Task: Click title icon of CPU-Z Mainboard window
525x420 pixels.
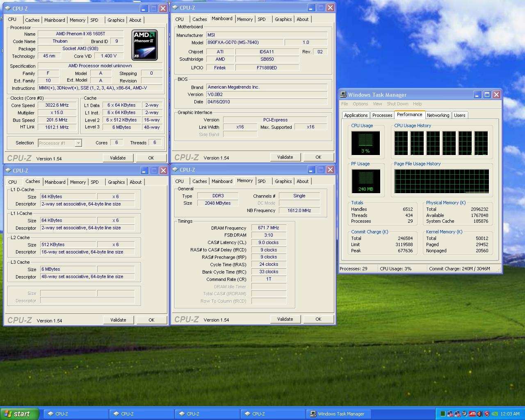Action: pos(175,7)
